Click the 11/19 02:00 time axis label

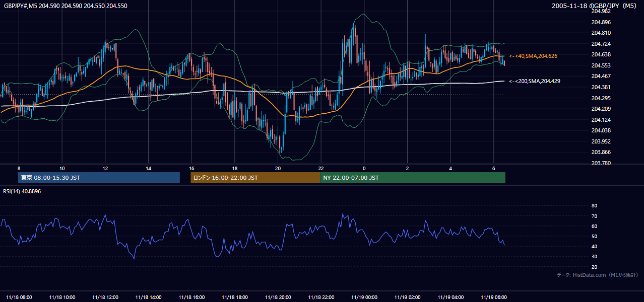point(408,297)
